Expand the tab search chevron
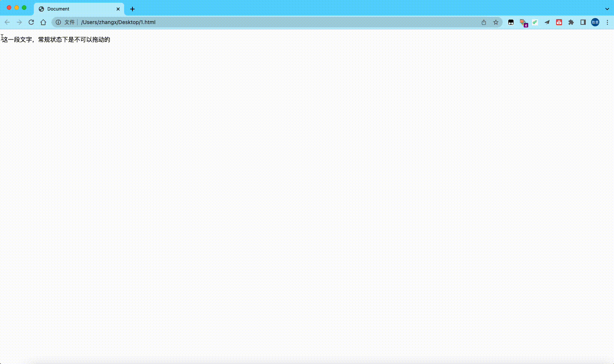614x364 pixels. pos(607,9)
